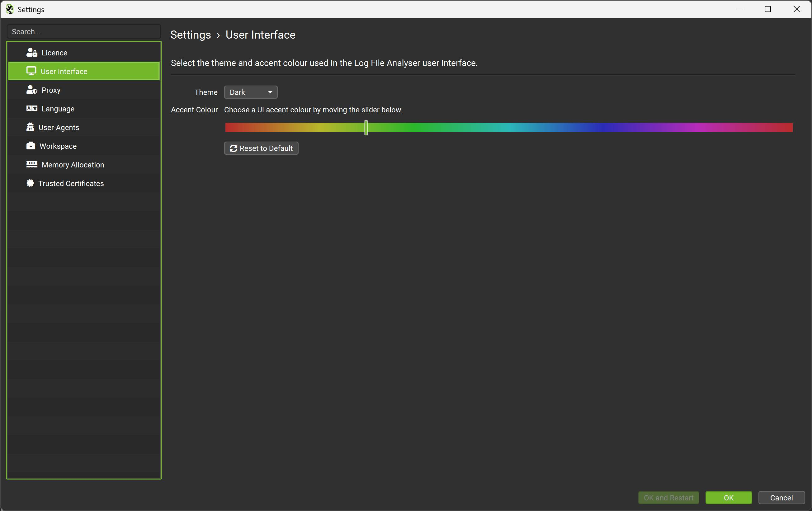This screenshot has width=812, height=511.
Task: Click the accent colour slider handle
Action: 366,128
